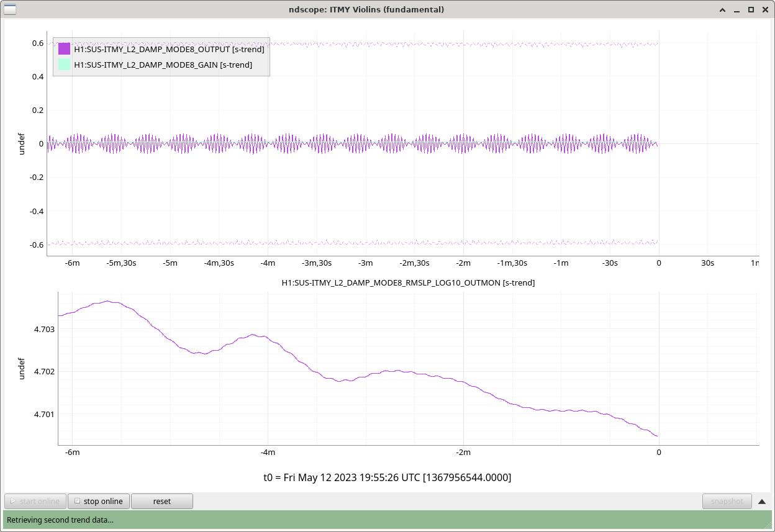Select the H1:SUS-ITMY_L2_DAMP_MODE8_GAIN legend label
This screenshot has height=532, width=775.
point(163,65)
